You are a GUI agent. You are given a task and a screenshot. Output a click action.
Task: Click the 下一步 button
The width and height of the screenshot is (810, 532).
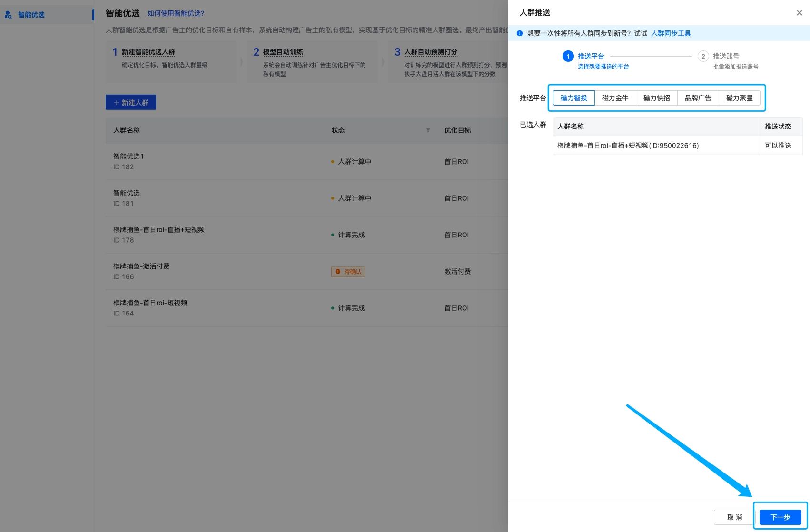pos(780,517)
